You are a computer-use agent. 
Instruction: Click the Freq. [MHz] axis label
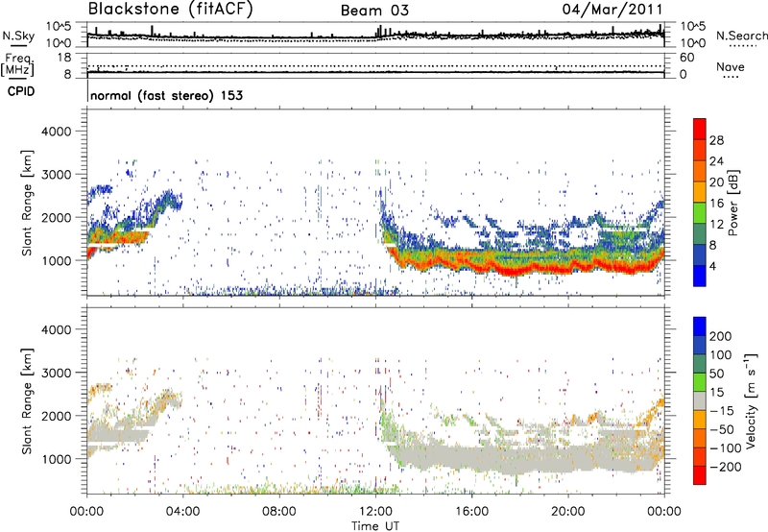(14, 62)
